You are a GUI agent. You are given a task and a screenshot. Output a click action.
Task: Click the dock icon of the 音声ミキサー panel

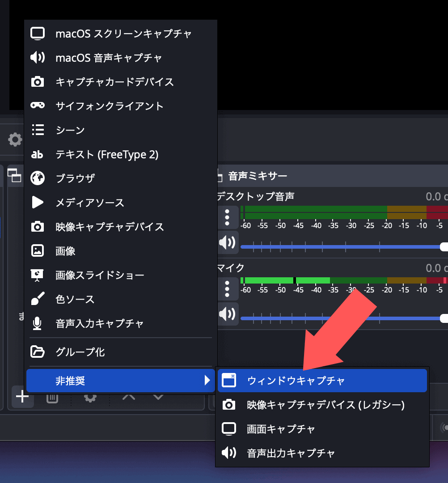point(220,176)
